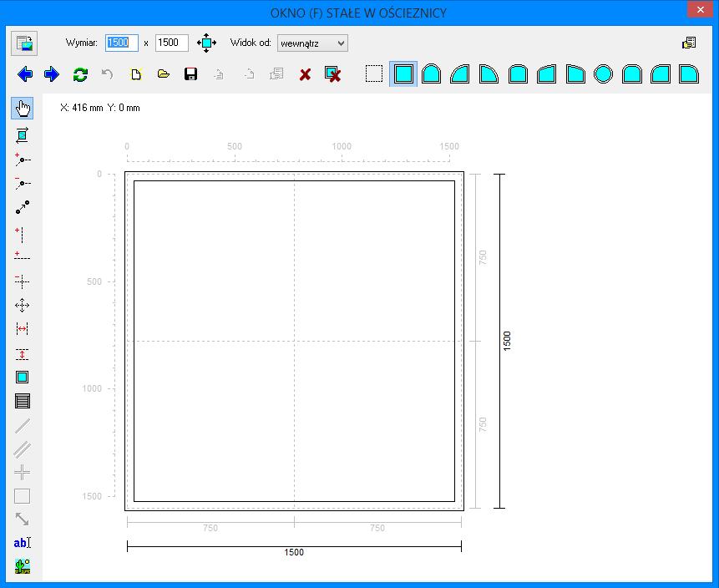Click the grayed double diagonal line tool
Image resolution: width=719 pixels, height=588 pixels.
[x=22, y=449]
